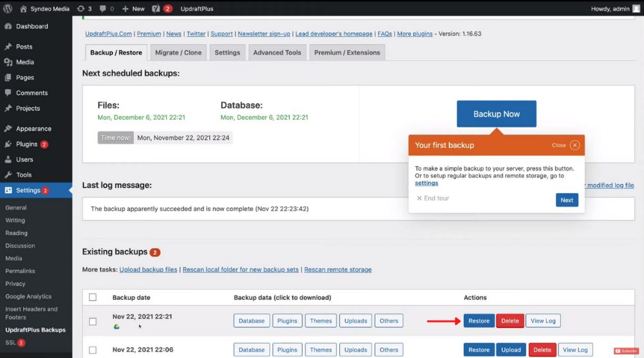This screenshot has width=644, height=358.
Task: Check the Nov 22, 2021 22:21 backup checkbox
Action: [x=93, y=321]
